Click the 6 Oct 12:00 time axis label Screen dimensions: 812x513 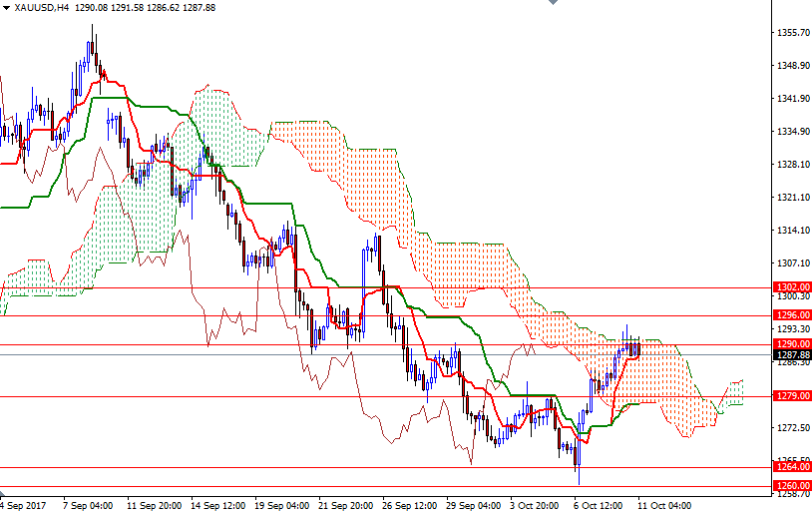pos(600,505)
